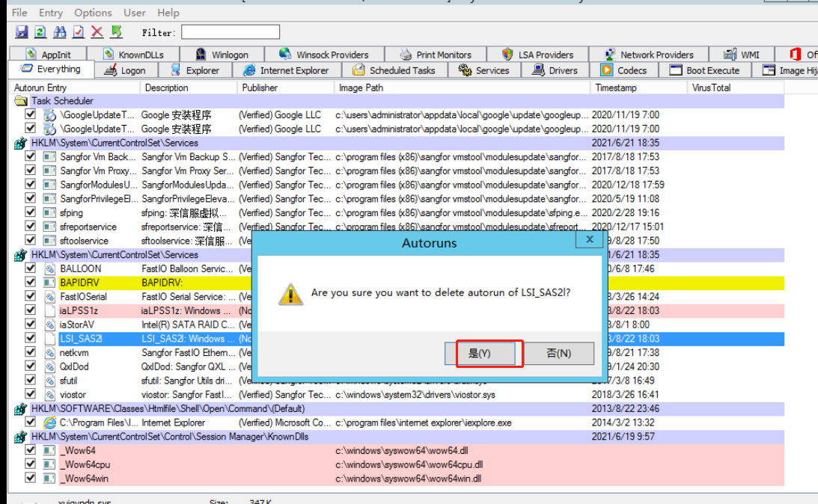
Task: Click the Task Scheduler folder group icon
Action: point(21,101)
